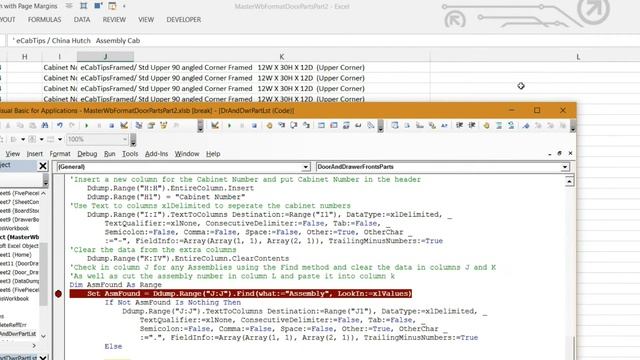This screenshot has width=640, height=360.
Task: Click the Step Into debug icon
Action: [x=281, y=125]
